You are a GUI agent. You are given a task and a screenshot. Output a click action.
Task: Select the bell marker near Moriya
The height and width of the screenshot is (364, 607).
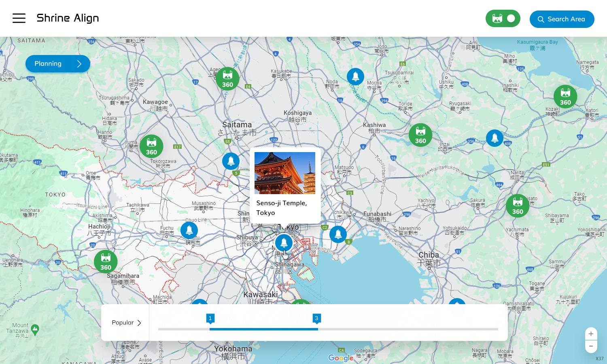click(355, 76)
